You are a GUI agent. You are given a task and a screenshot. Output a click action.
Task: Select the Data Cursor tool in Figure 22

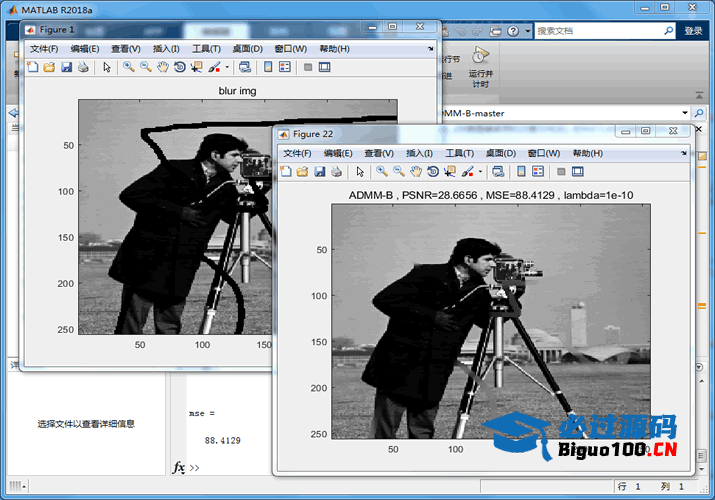click(x=450, y=172)
